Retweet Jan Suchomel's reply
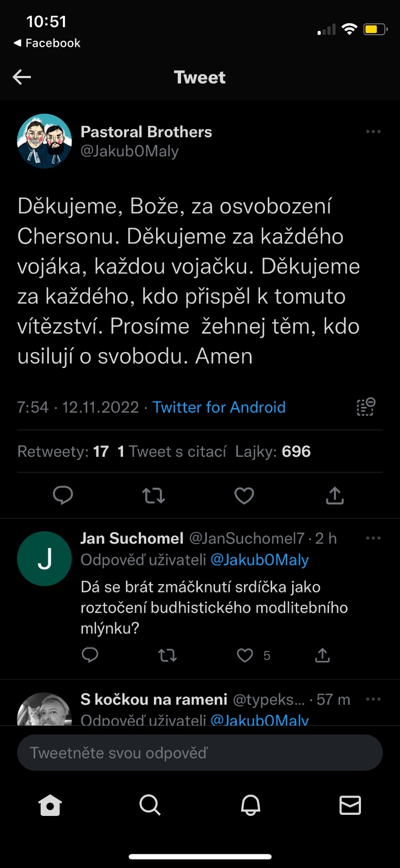The image size is (400, 868). tap(167, 655)
